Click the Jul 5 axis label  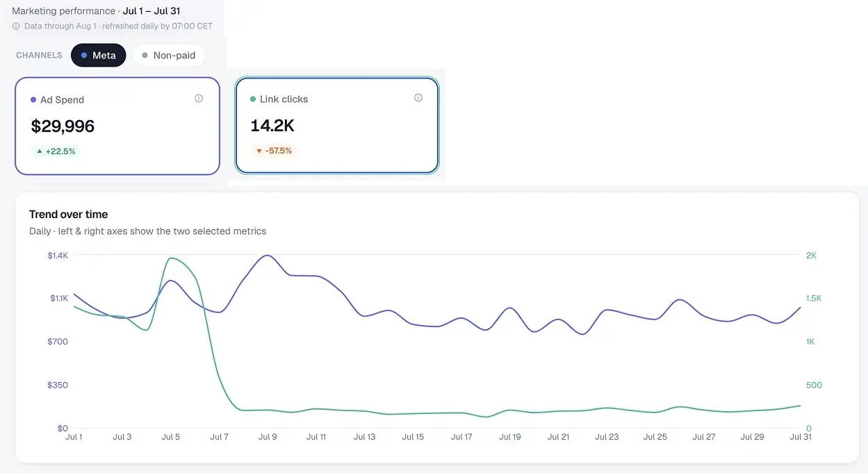click(170, 437)
